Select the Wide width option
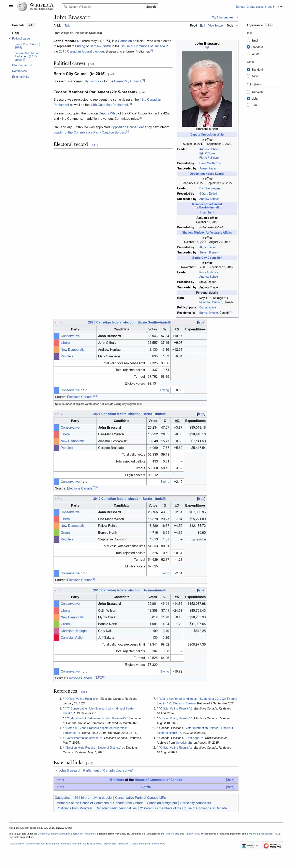 (248, 76)
